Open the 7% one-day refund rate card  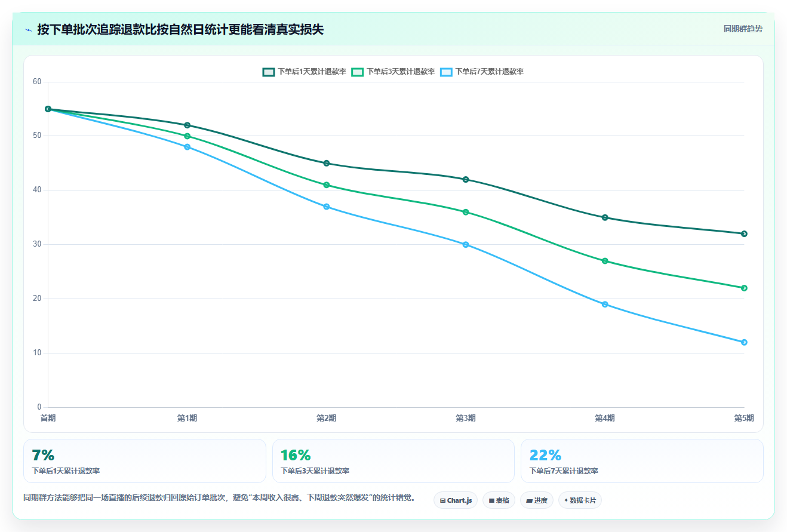pos(145,461)
